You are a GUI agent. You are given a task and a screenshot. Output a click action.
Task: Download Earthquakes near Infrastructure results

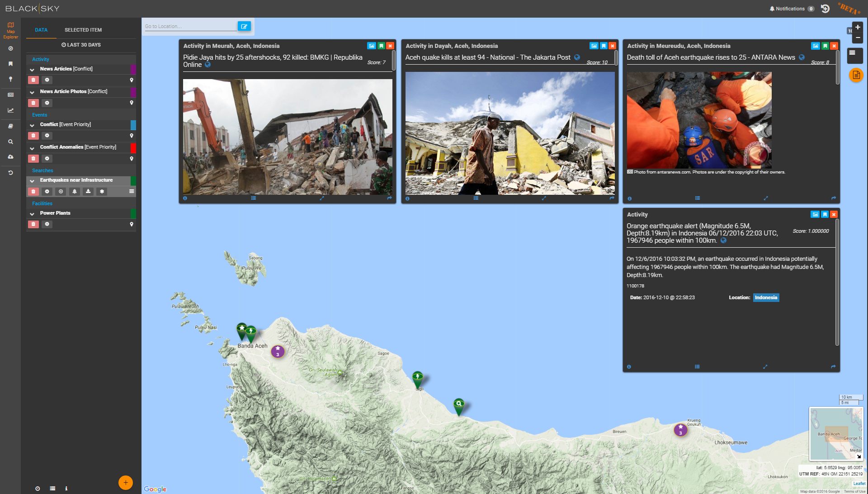point(88,192)
